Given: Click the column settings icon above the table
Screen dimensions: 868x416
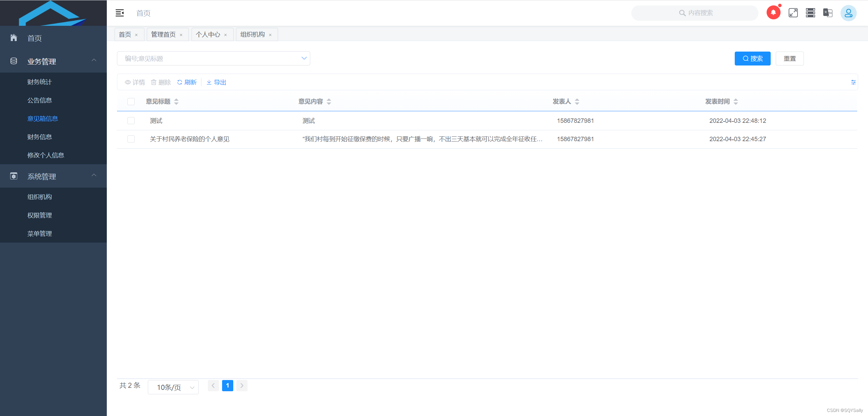Looking at the screenshot, I should [853, 82].
